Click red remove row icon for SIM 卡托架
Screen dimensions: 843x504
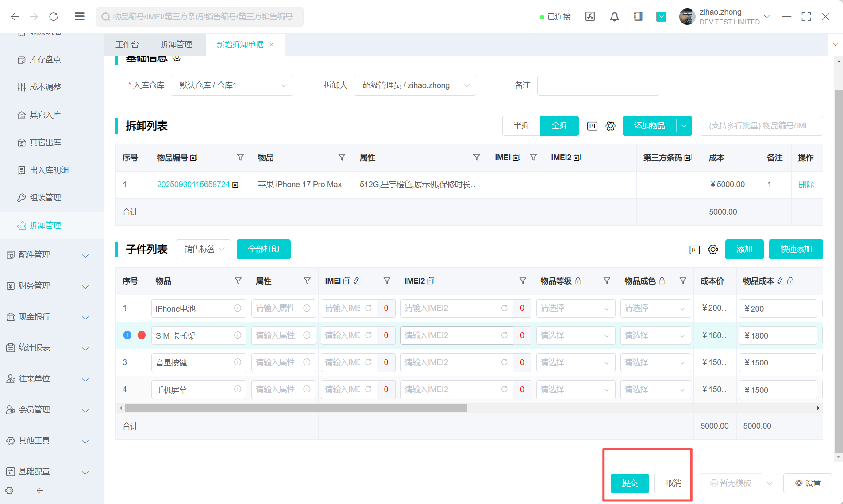pos(142,335)
